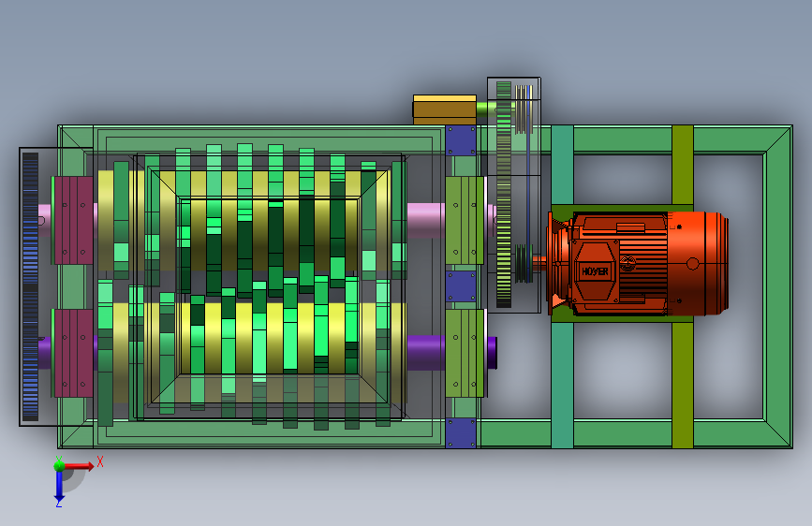Click the green Y axis dot of the triad
The height and width of the screenshot is (526, 812).
pyautogui.click(x=59, y=465)
